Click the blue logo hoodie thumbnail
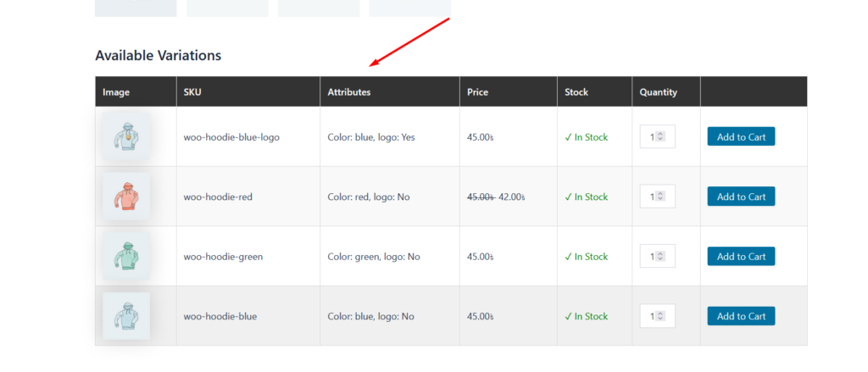Image resolution: width=868 pixels, height=372 pixels. coord(126,136)
